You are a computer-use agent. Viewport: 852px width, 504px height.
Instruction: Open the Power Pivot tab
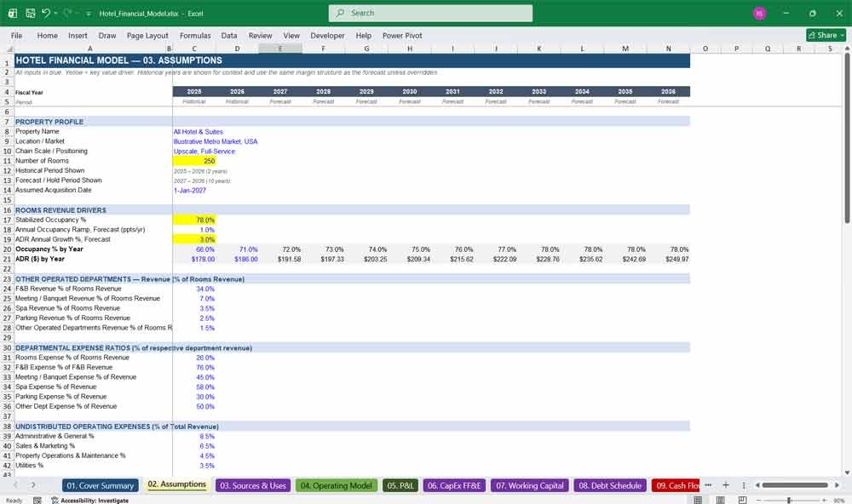pos(402,35)
